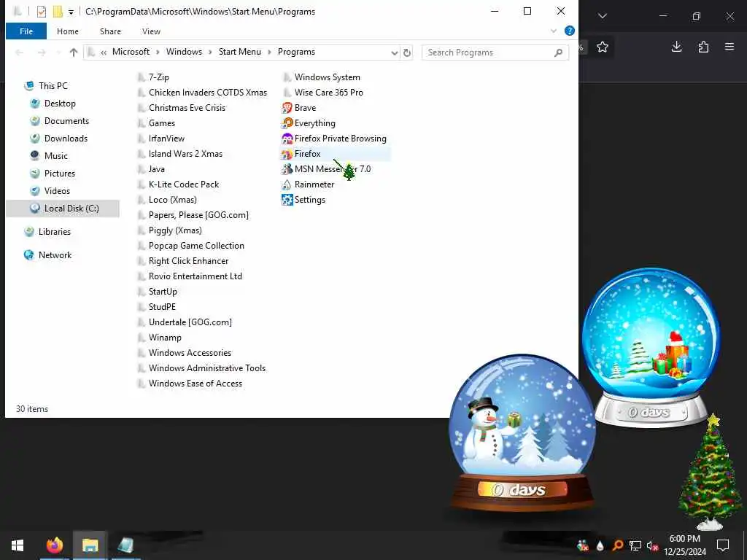The width and height of the screenshot is (747, 560).
Task: Click File Explorer taskbar icon
Action: (90, 545)
